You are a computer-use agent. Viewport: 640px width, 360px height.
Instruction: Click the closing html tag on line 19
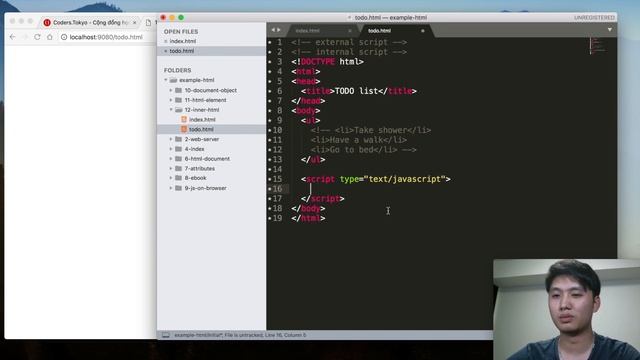click(308, 218)
